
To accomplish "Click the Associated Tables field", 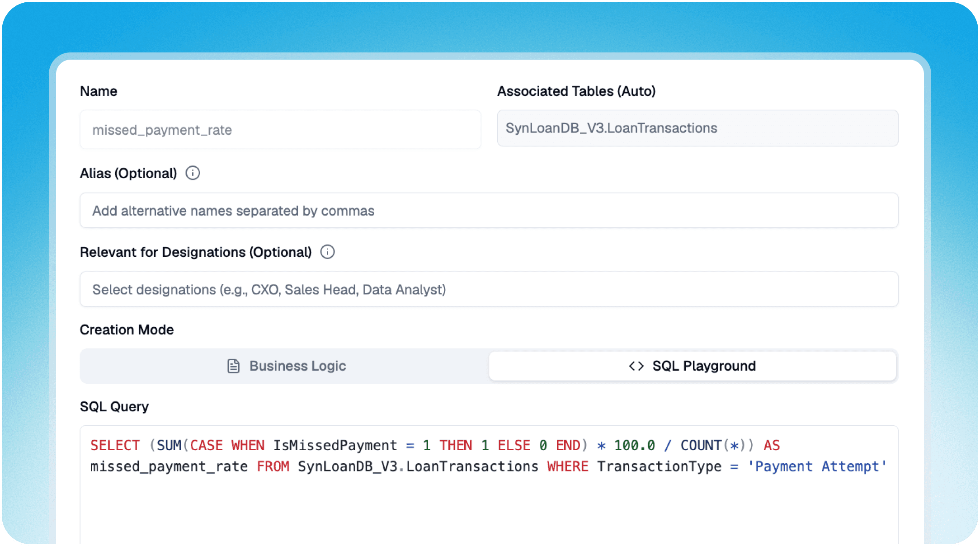I will click(697, 128).
